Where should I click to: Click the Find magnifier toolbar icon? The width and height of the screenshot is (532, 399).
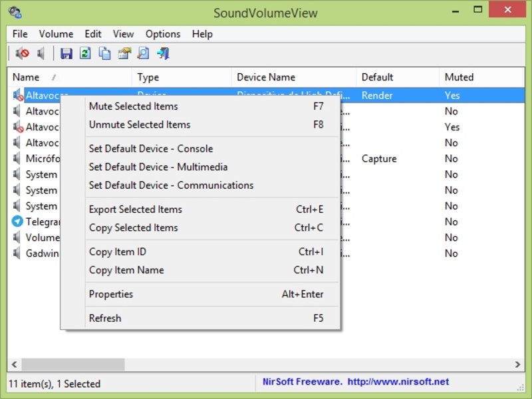tap(143, 53)
